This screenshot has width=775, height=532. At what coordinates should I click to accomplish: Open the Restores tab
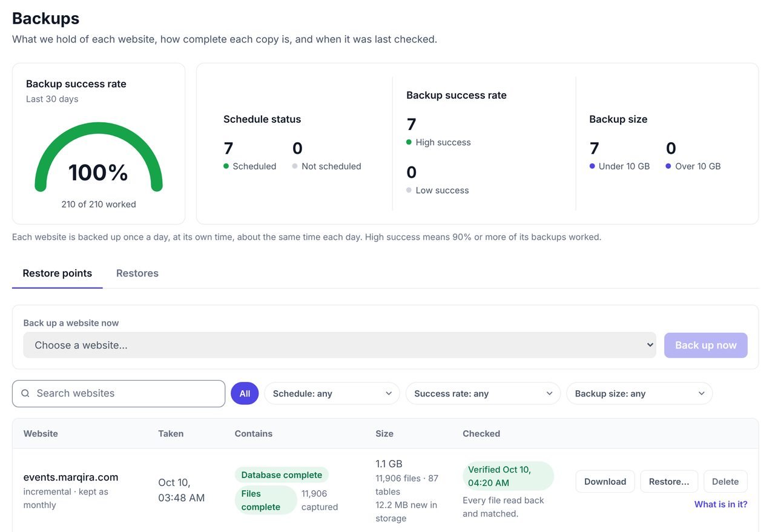click(x=137, y=273)
